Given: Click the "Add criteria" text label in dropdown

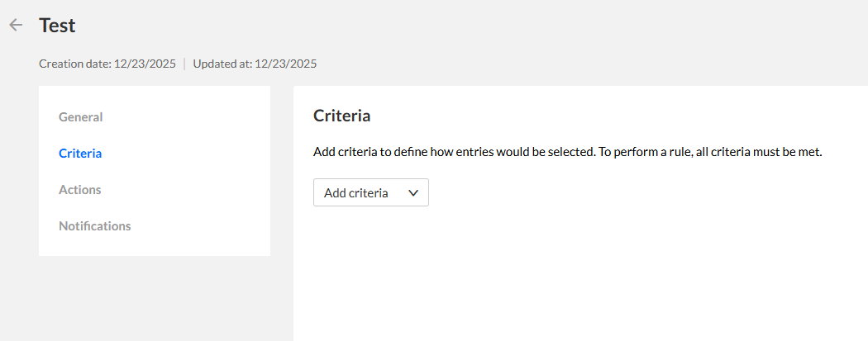Looking at the screenshot, I should (355, 192).
